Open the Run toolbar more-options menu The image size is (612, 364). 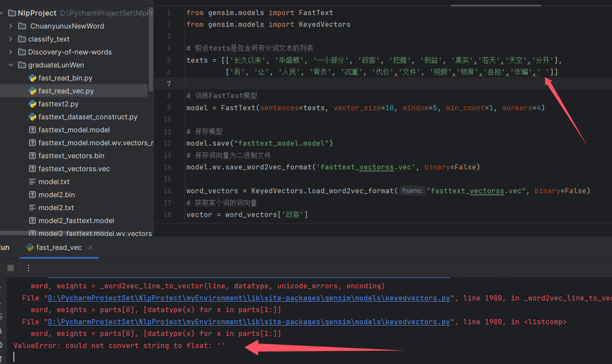tap(29, 268)
